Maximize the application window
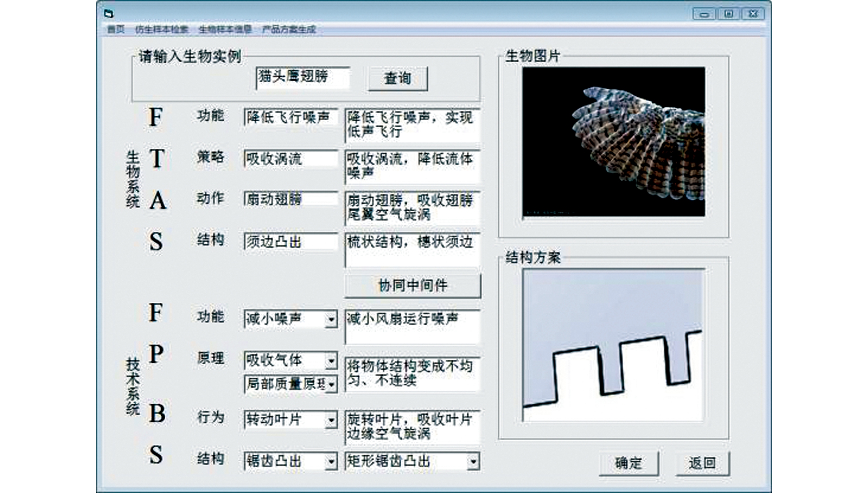Screen dimensions: 868x493 pos(729,14)
